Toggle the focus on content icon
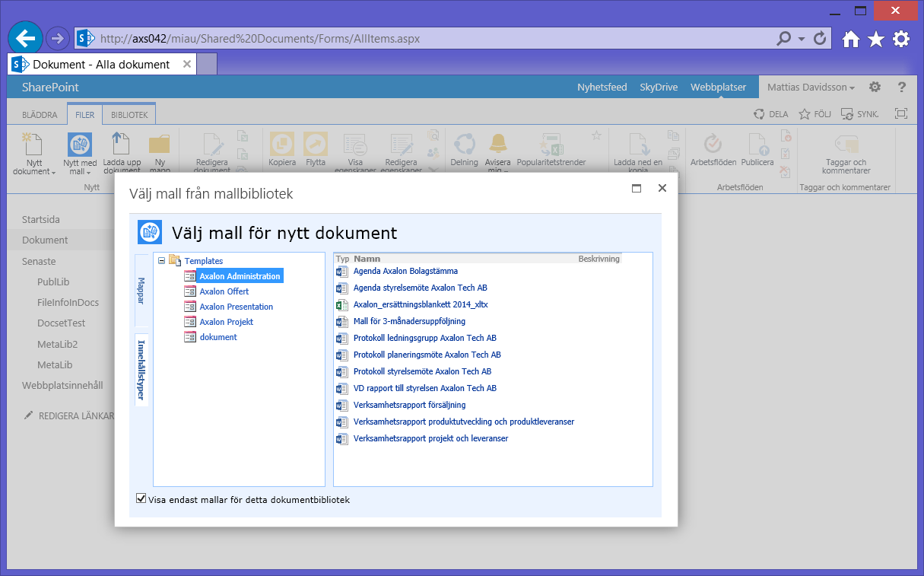This screenshot has width=924, height=576. pos(901,113)
